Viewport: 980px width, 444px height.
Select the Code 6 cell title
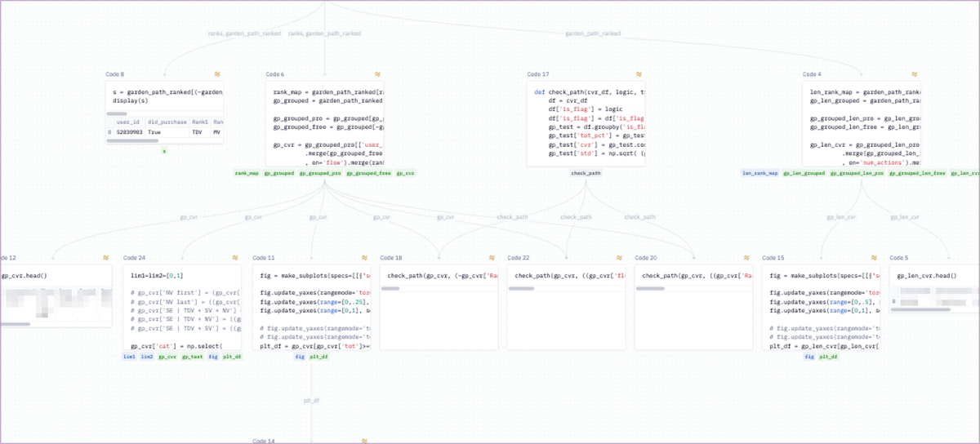(275, 74)
